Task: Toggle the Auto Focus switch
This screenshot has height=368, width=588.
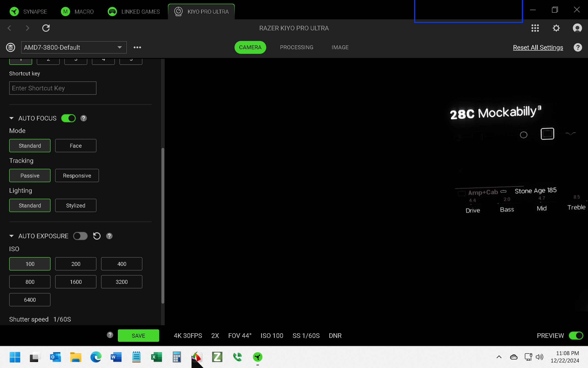Action: 68,118
